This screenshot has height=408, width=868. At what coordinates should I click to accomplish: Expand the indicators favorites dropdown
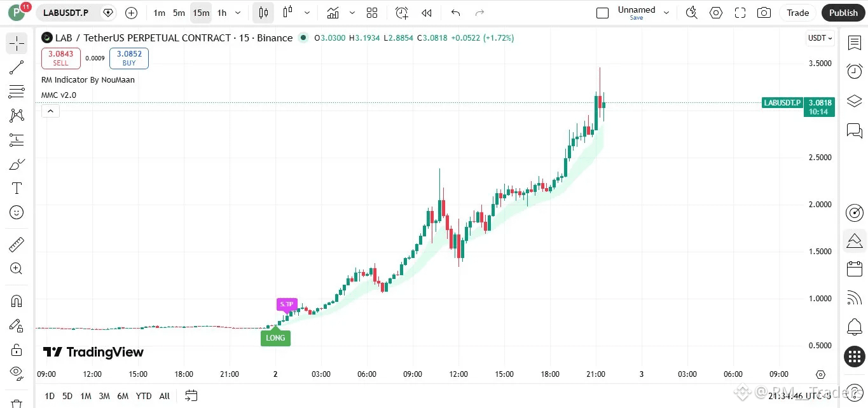coord(351,13)
